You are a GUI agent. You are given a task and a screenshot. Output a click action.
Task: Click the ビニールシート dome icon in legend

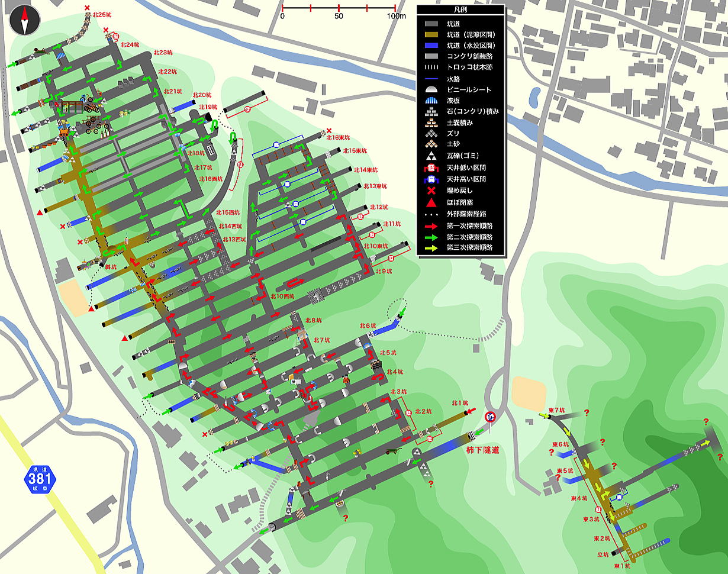431,89
